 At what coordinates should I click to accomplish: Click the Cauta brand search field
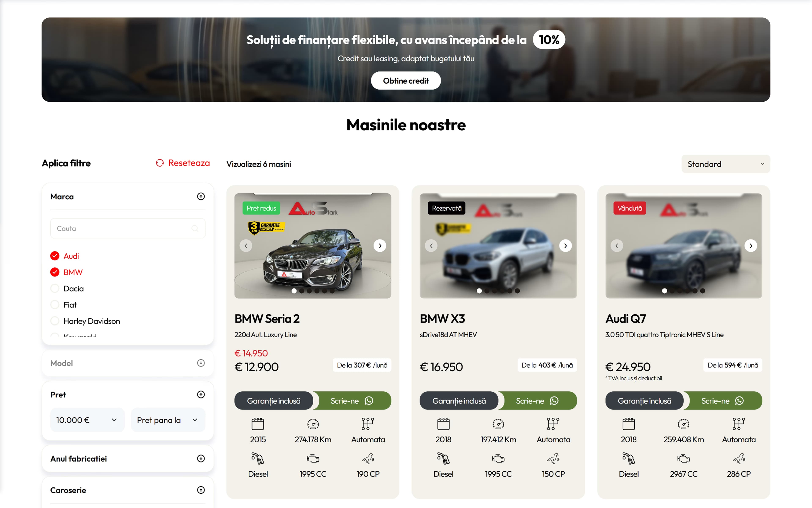[x=128, y=228]
